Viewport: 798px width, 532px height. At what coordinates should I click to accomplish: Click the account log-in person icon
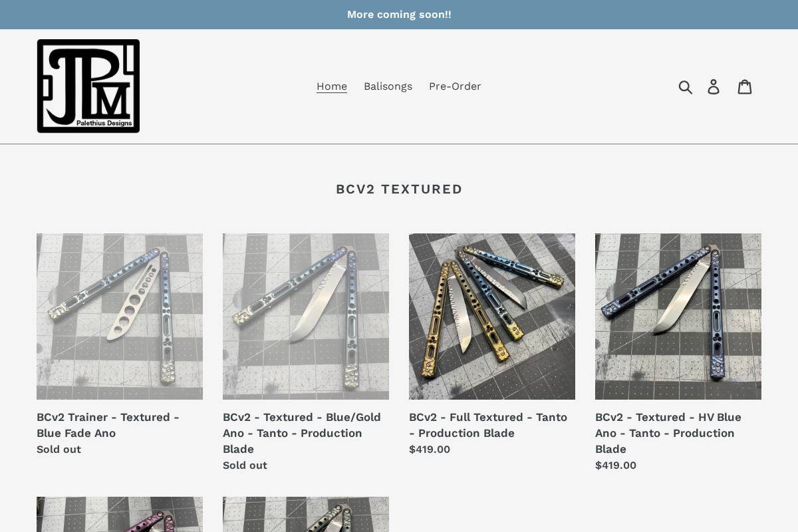714,86
